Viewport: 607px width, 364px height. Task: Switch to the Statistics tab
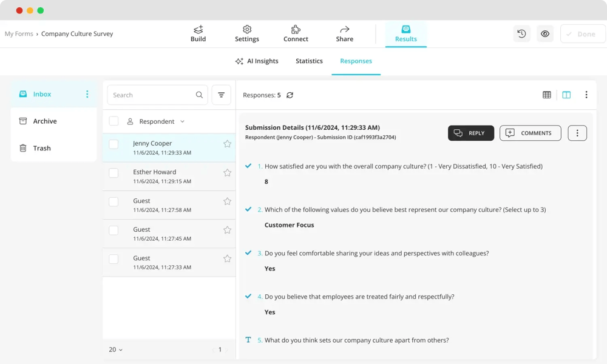(x=309, y=61)
